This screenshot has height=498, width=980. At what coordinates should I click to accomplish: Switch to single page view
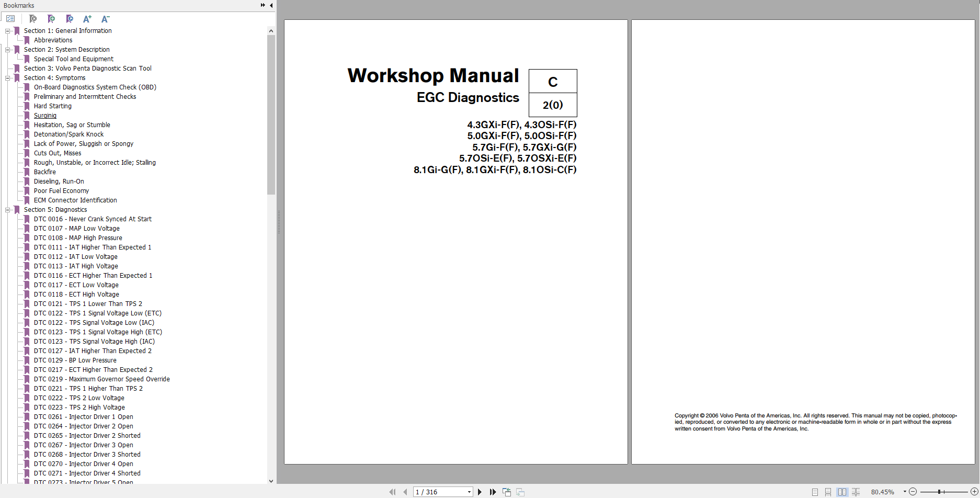pos(815,492)
